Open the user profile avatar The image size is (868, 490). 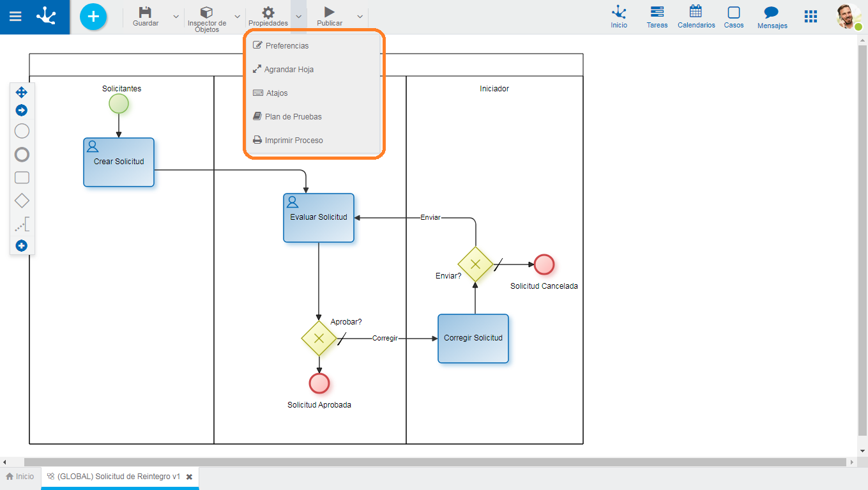tap(849, 17)
